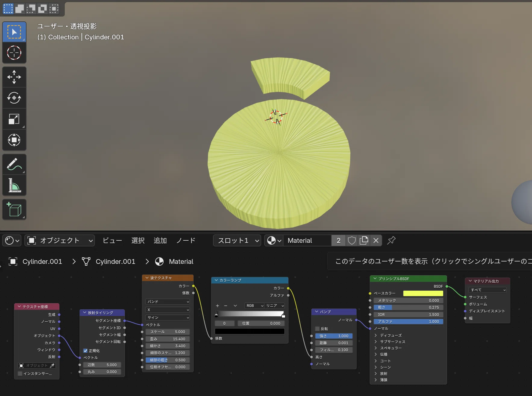The image size is (532, 396).
Task: Add a color stop with plus button
Action: 217,306
